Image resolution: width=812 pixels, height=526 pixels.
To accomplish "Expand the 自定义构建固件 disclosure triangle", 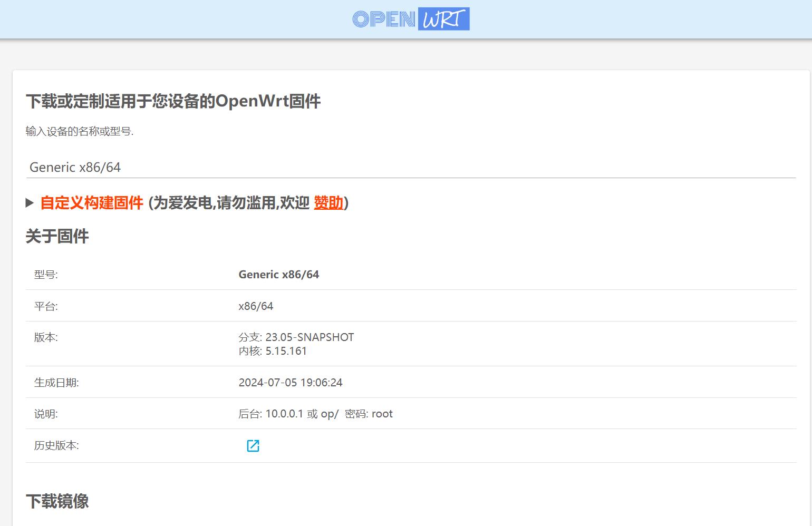I will [30, 203].
